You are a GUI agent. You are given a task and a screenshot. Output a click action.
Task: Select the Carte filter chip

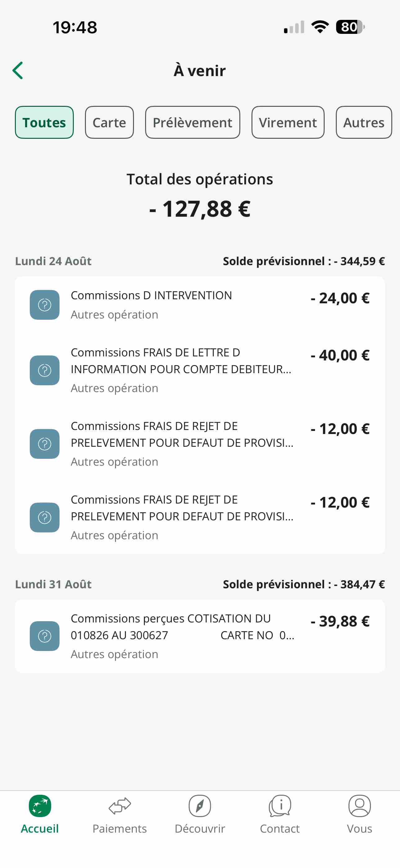pyautogui.click(x=109, y=122)
